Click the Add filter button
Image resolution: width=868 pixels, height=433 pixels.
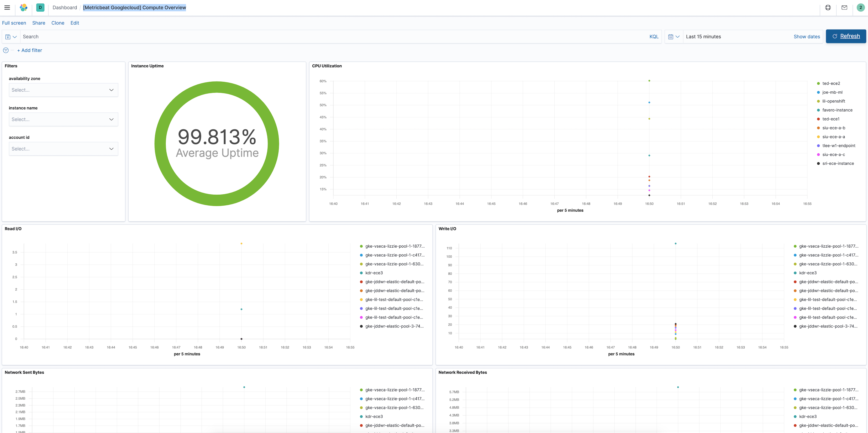click(x=29, y=50)
